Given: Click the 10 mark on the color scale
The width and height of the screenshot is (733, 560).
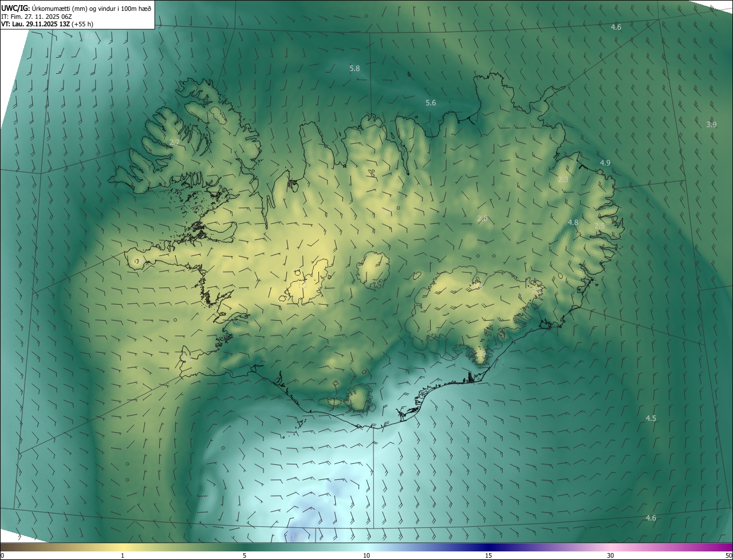Looking at the screenshot, I should pos(366,555).
